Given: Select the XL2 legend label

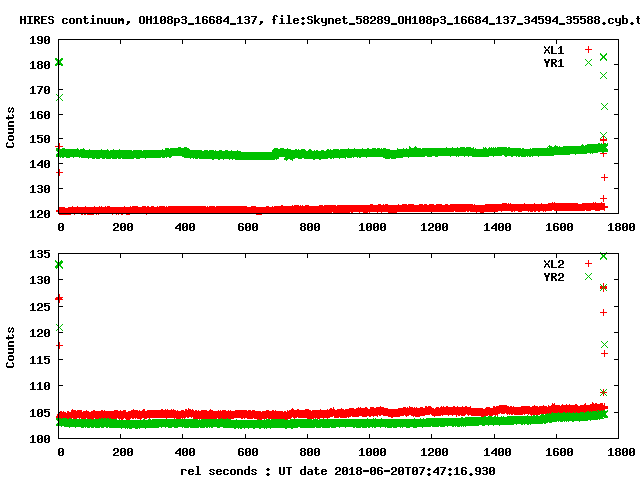Looking at the screenshot, I should [553, 264].
